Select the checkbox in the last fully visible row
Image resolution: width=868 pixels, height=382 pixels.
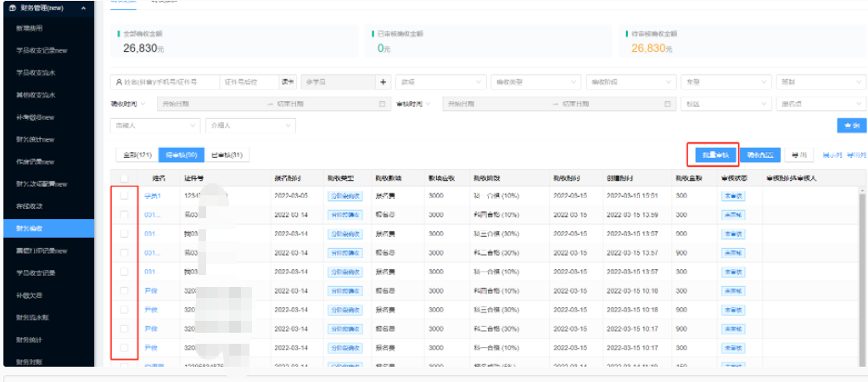(125, 347)
